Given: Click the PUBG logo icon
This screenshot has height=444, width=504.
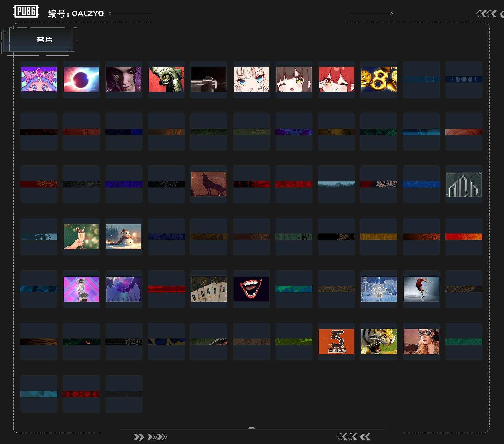Looking at the screenshot, I should click(x=26, y=11).
